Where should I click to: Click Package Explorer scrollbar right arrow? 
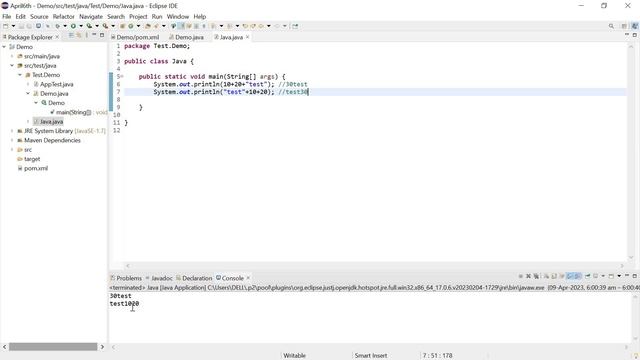point(102,347)
